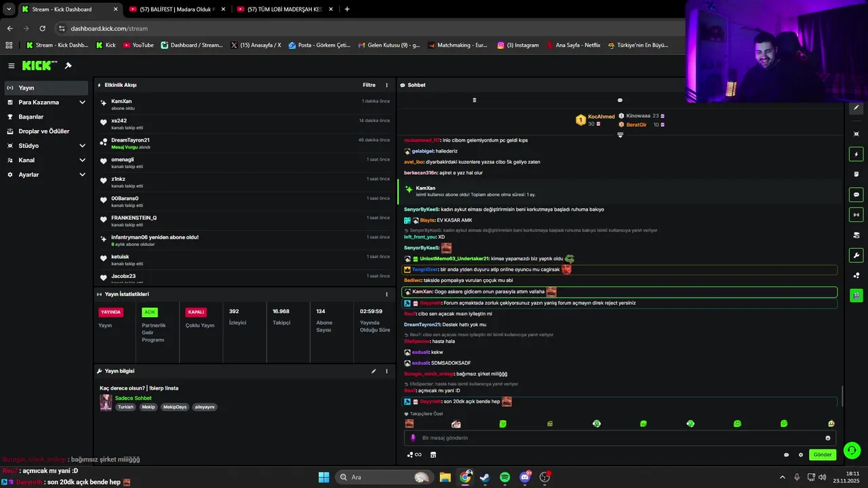This screenshot has height=488, width=868.
Task: Click the Turkish tag in stream info
Action: pyautogui.click(x=125, y=407)
